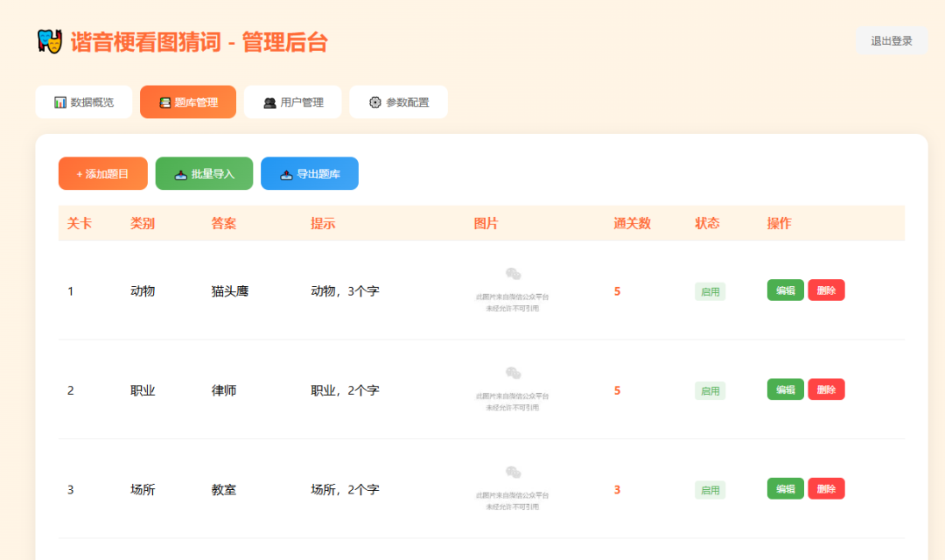
Task: Delete the 律师 question row
Action: (x=826, y=389)
